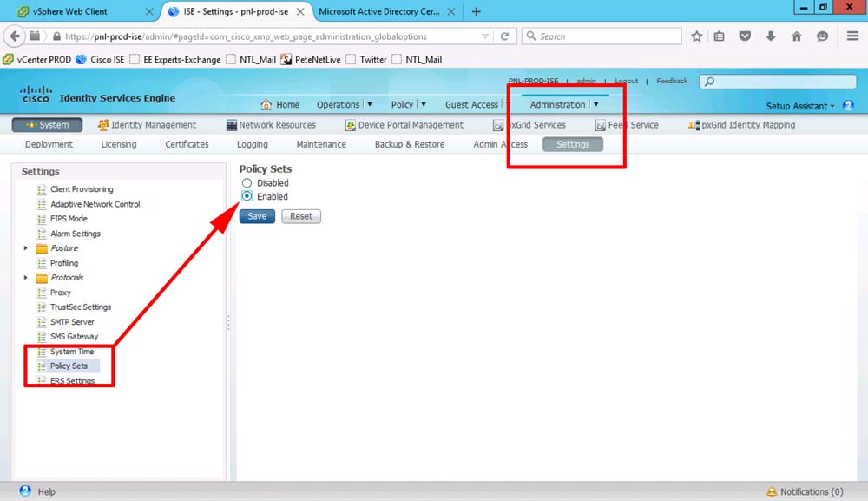Save the Policy Sets setting
868x501 pixels.
[257, 216]
